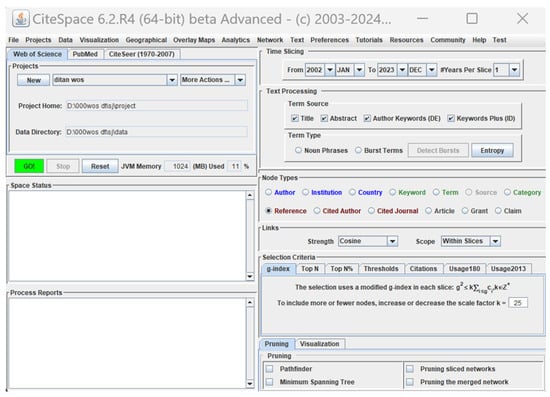Select the Author node type

(x=268, y=192)
